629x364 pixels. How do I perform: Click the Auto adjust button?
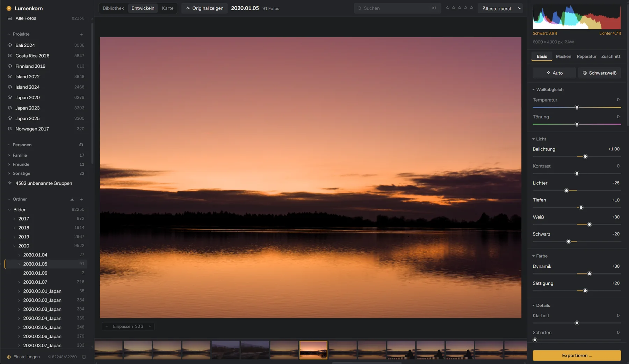(x=554, y=73)
